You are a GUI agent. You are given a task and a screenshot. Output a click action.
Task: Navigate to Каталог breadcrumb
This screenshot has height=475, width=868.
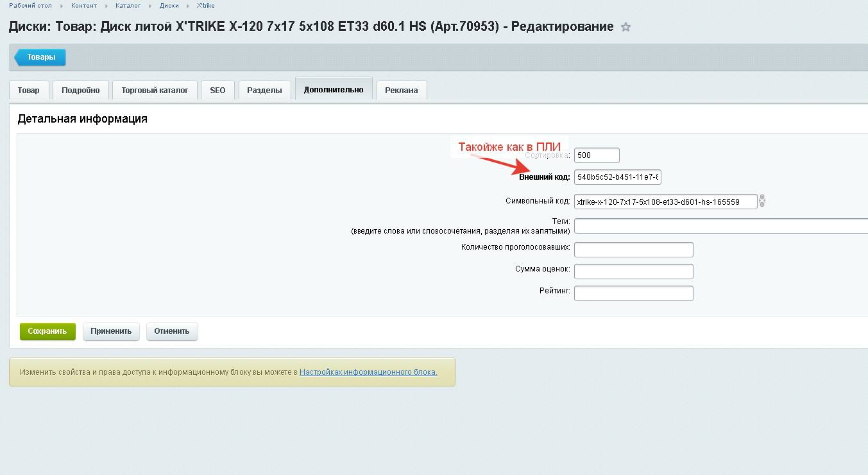[128, 5]
